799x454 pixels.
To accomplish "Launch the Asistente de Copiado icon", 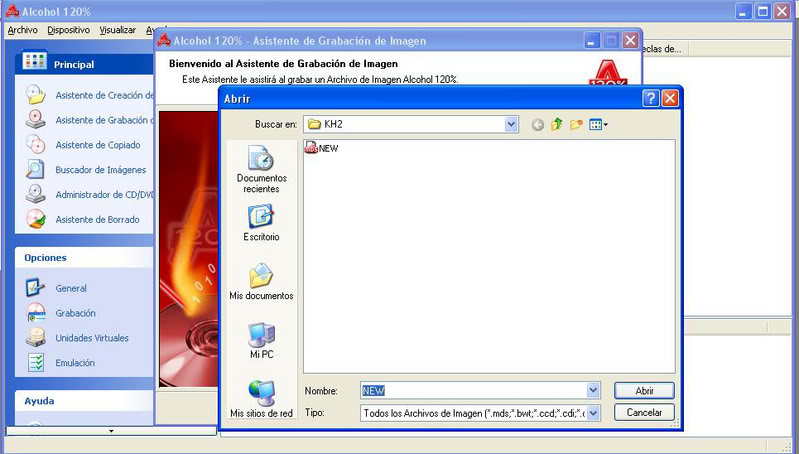I will 36,145.
